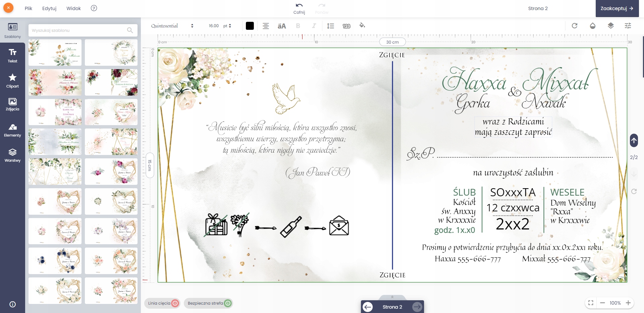Click the Wyszukaj szablonu search field
Viewport: 644px width, 313px height.
(79, 30)
